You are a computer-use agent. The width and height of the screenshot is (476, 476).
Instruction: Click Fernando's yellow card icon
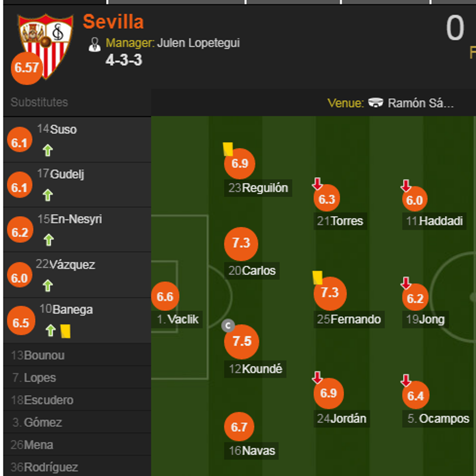[x=318, y=277]
